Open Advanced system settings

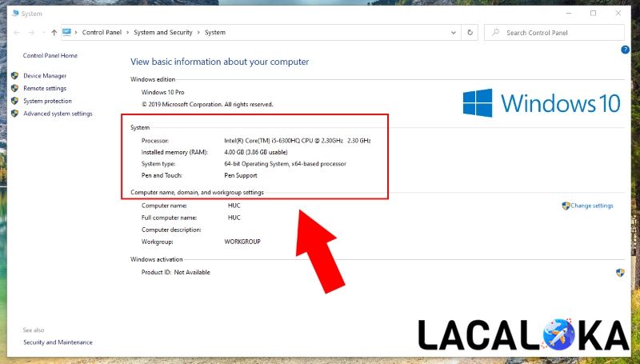pyautogui.click(x=58, y=114)
